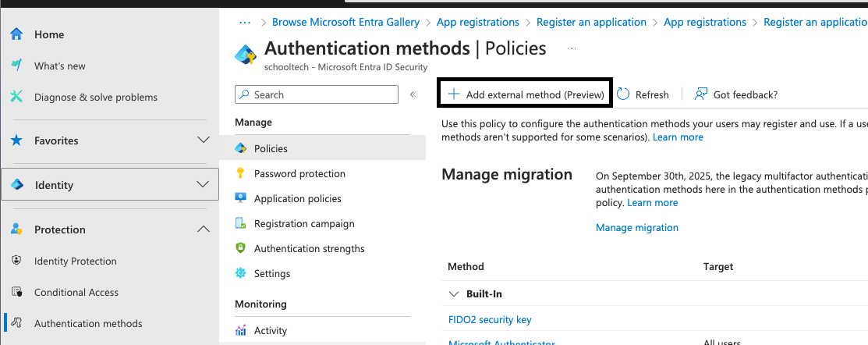The image size is (868, 345).
Task: Click the Search input field
Action: click(x=316, y=94)
